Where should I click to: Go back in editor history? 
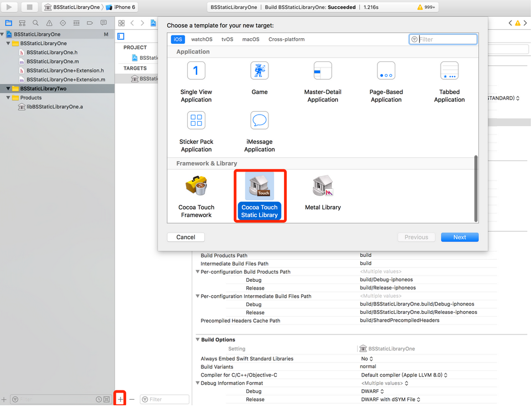point(132,23)
